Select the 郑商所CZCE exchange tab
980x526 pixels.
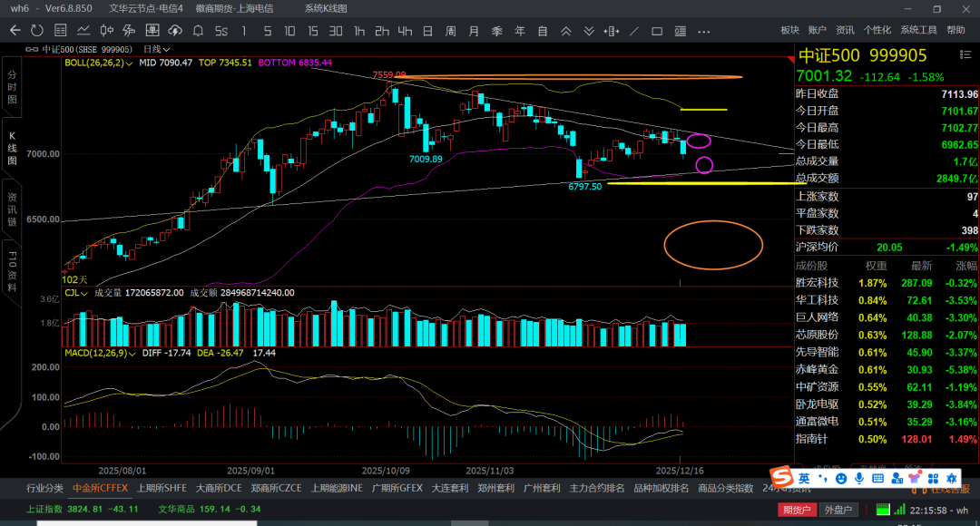pyautogui.click(x=276, y=488)
